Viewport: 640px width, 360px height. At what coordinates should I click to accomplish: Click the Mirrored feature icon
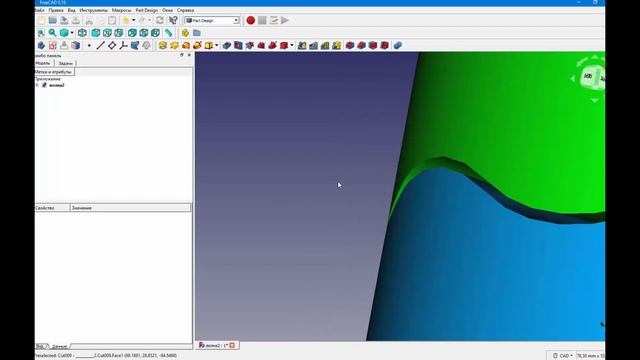[302, 45]
